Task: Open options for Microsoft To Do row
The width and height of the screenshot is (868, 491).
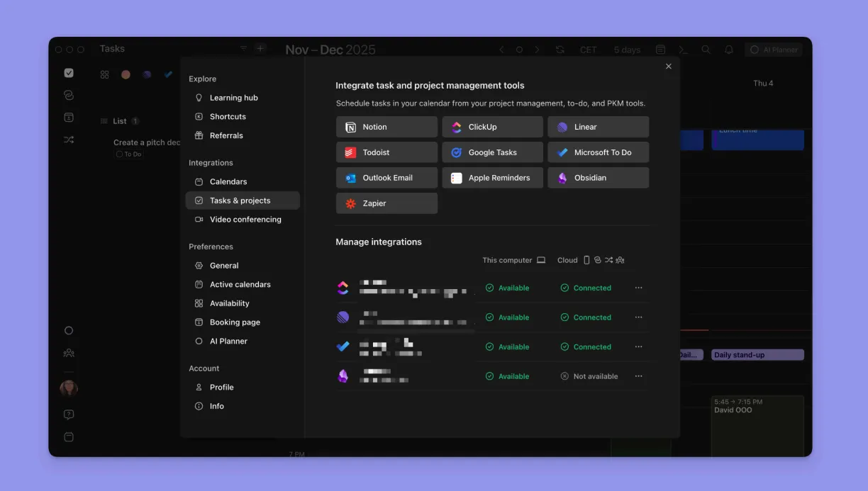Action: click(638, 347)
